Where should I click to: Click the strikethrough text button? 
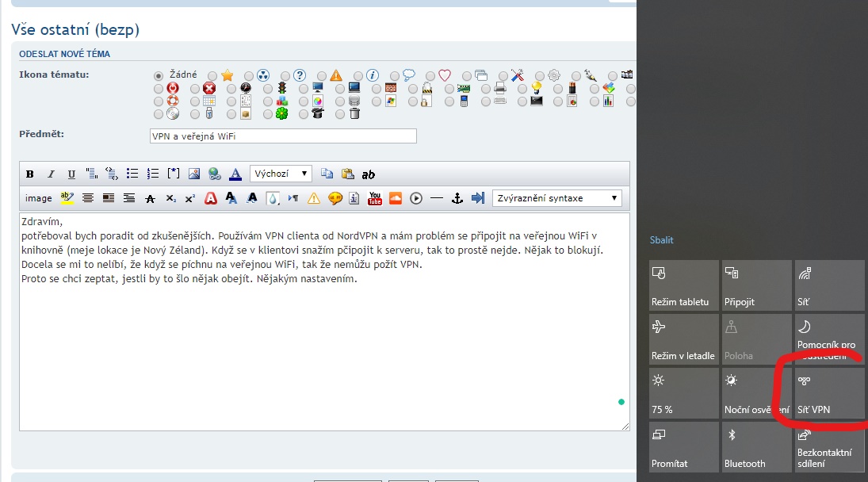150,198
